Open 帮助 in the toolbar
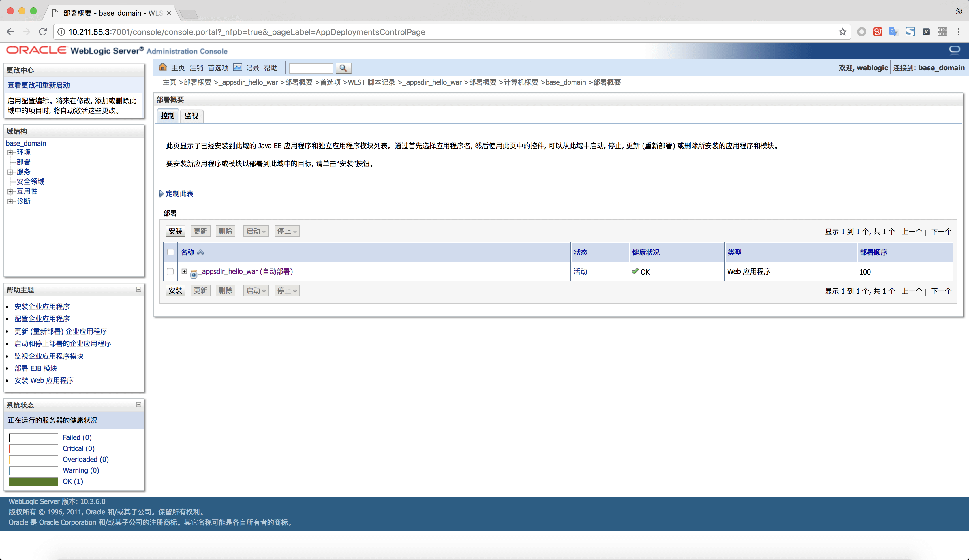The image size is (969, 560). point(271,68)
